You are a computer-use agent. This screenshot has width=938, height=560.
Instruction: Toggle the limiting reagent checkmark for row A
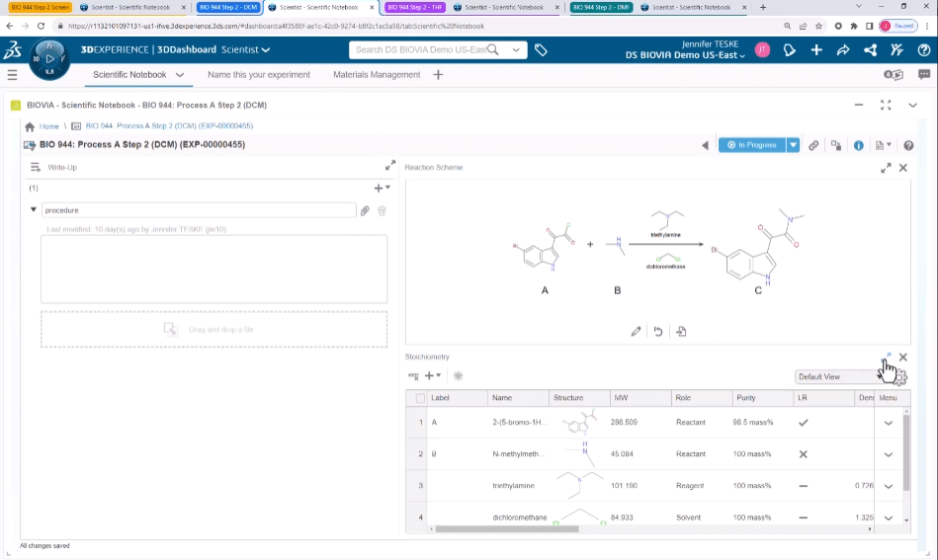[804, 423]
